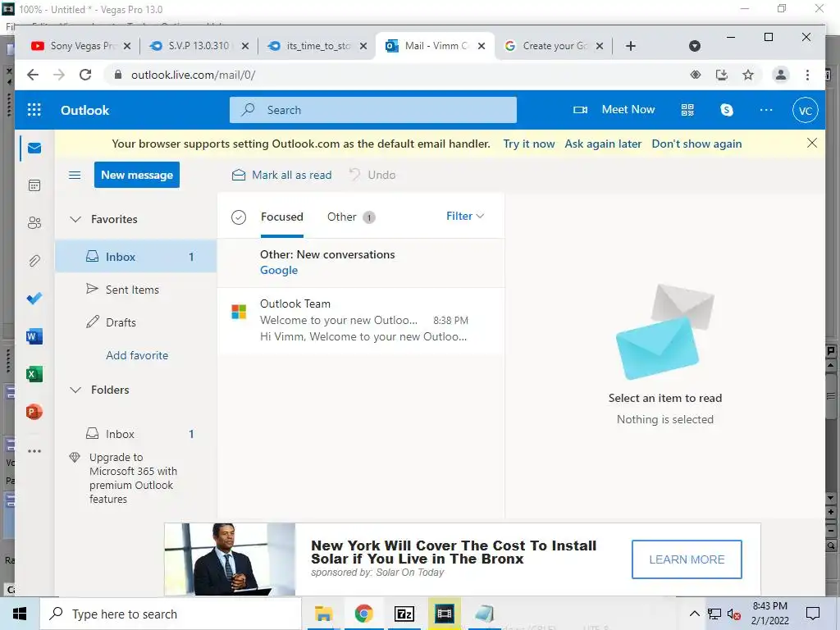Show hidden system tray icons

(x=694, y=614)
